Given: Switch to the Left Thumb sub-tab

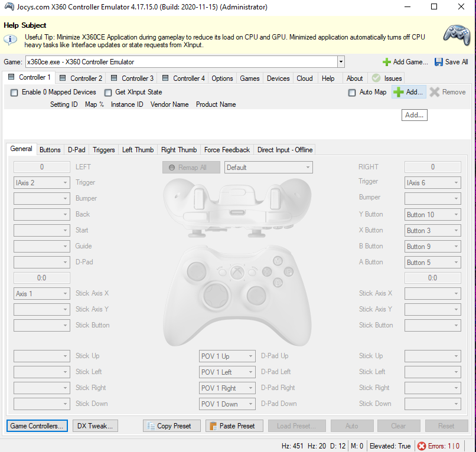Looking at the screenshot, I should [138, 150].
